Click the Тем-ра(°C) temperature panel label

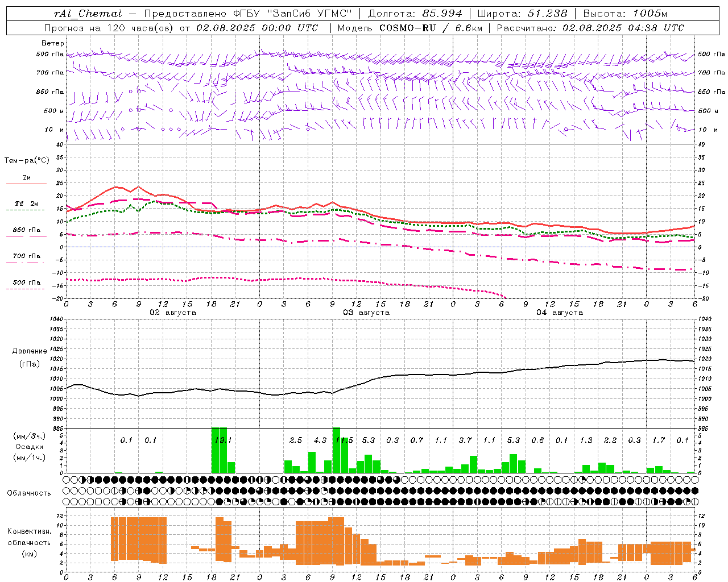[x=27, y=161]
